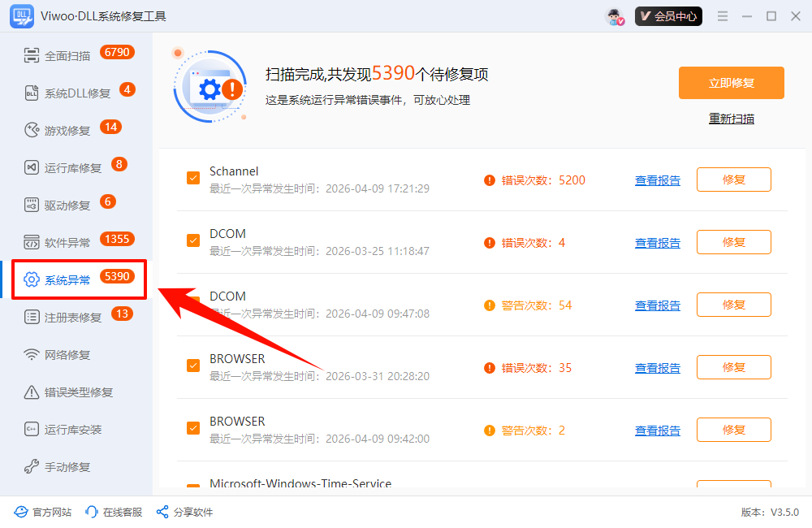Select the network repair (网络修复) Wi-Fi icon
The height and width of the screenshot is (528, 812).
(32, 355)
